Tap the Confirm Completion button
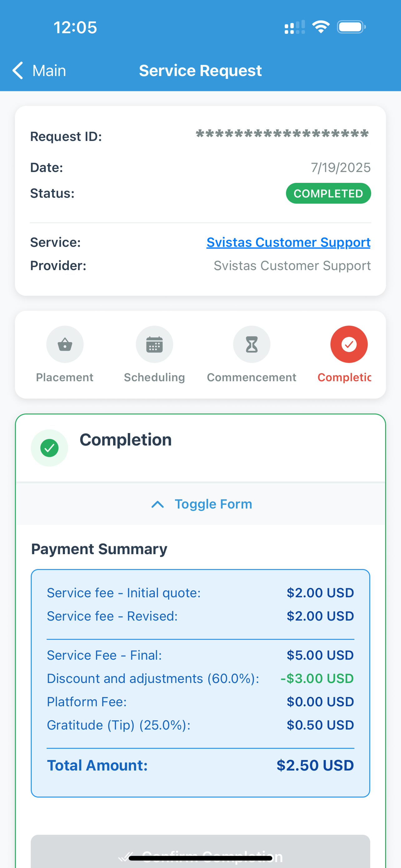The height and width of the screenshot is (868, 401). [x=200, y=851]
